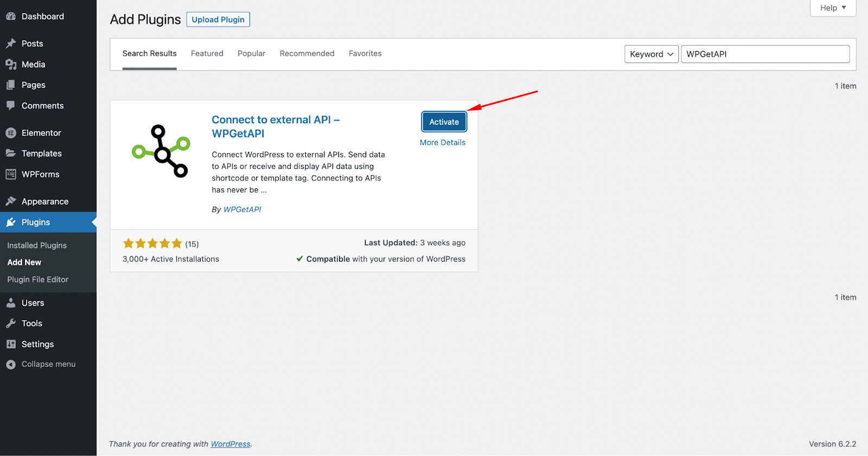Open the Elementor menu item
This screenshot has width=868, height=456.
click(x=48, y=132)
